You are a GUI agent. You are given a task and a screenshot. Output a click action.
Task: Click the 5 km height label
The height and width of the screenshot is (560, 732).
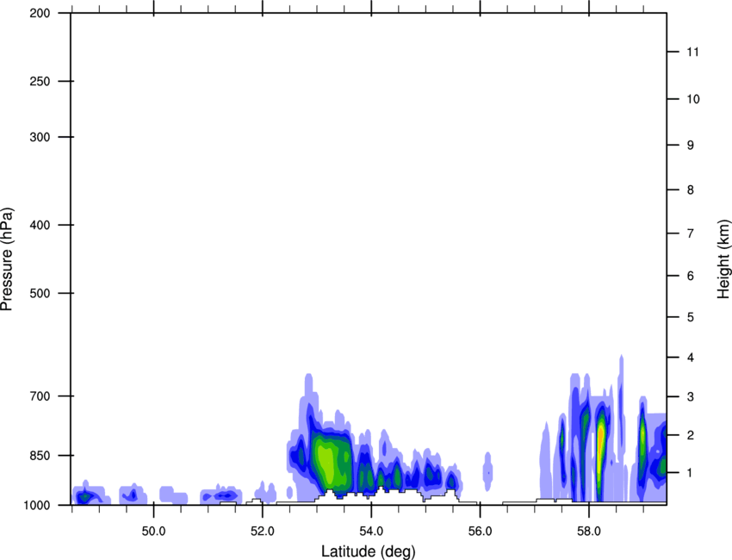pos(691,317)
